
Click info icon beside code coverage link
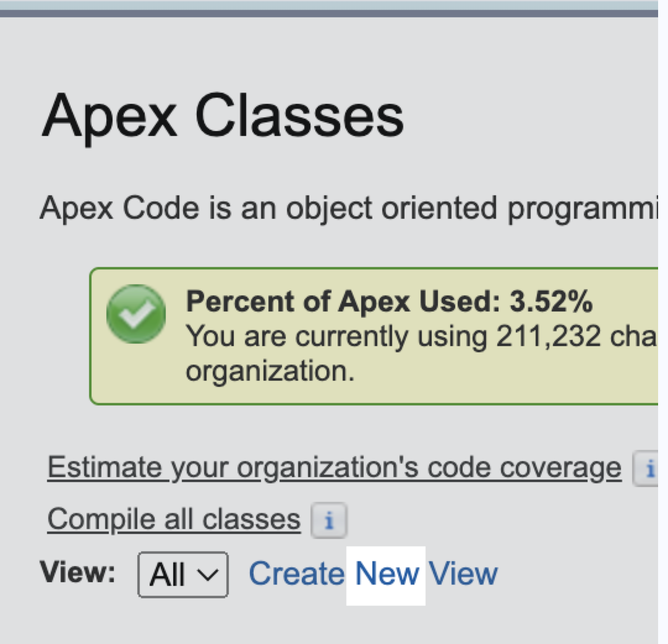647,469
